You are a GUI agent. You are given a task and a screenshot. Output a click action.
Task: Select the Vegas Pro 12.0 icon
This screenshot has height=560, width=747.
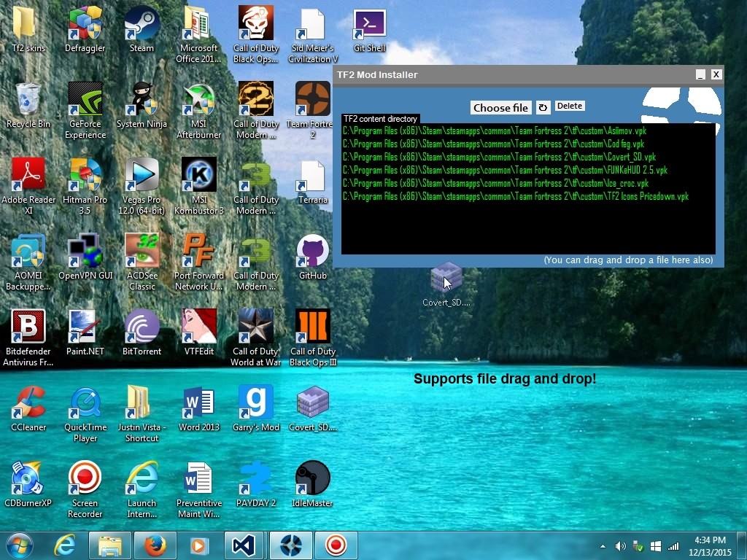tap(142, 186)
